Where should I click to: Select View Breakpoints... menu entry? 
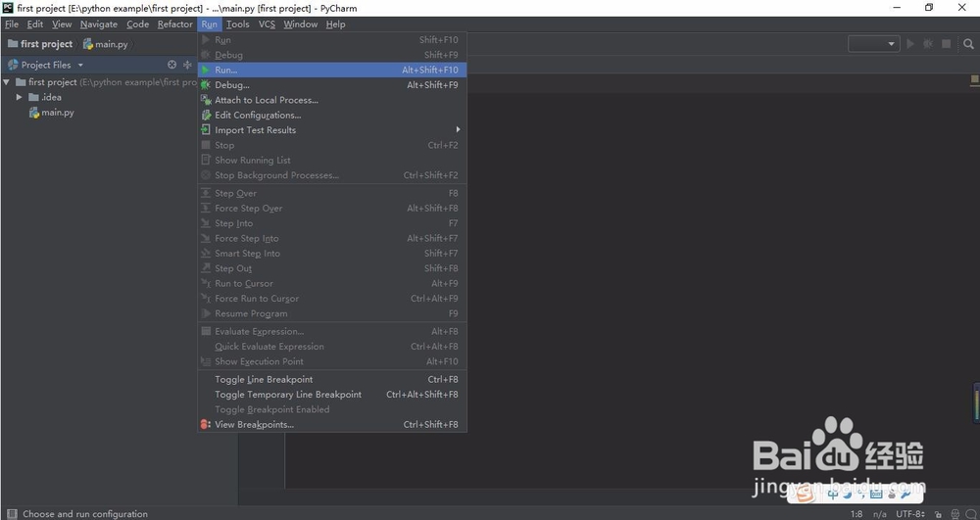[x=332, y=424]
